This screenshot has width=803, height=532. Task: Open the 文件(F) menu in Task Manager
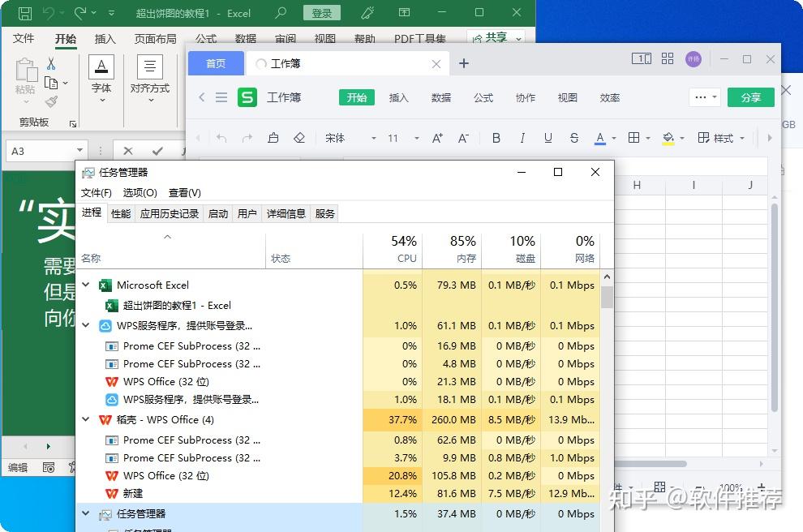(x=97, y=192)
